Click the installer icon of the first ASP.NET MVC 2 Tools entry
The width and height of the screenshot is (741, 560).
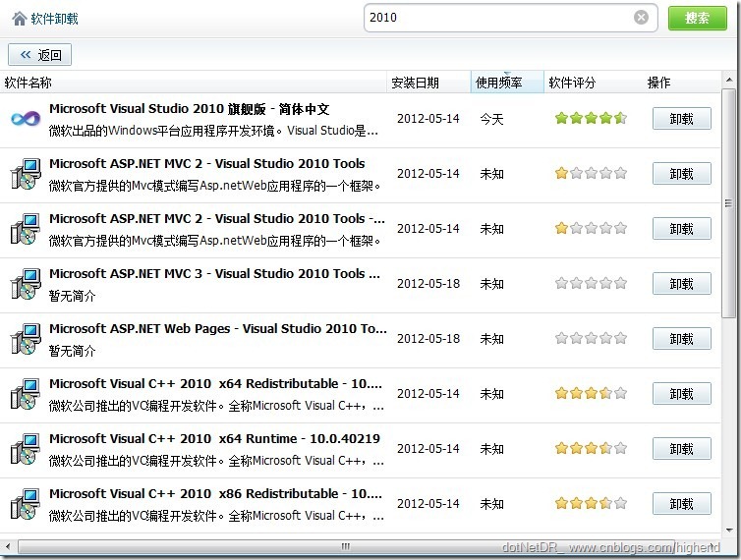click(x=26, y=174)
